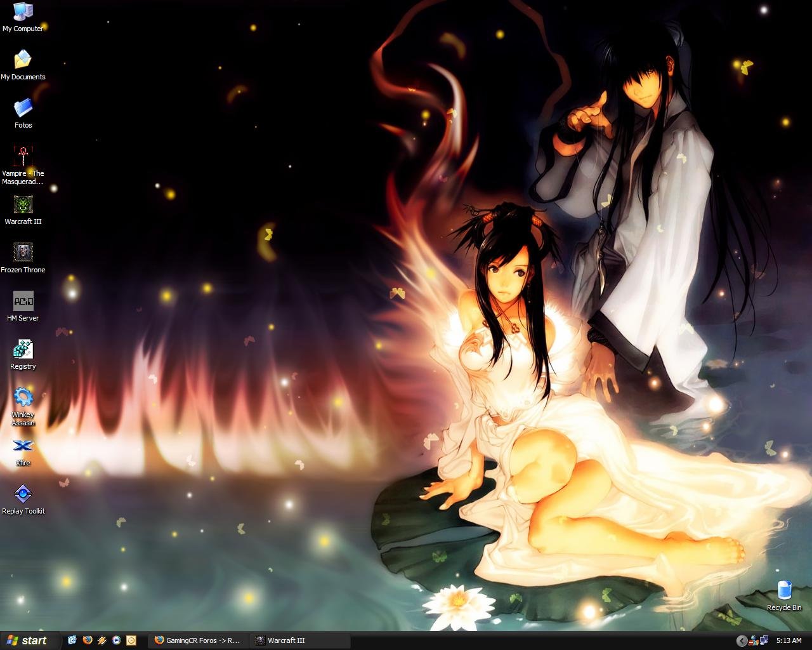Switch to GamingCR Foros Firefox taskbar button
The image size is (812, 650).
click(197, 640)
